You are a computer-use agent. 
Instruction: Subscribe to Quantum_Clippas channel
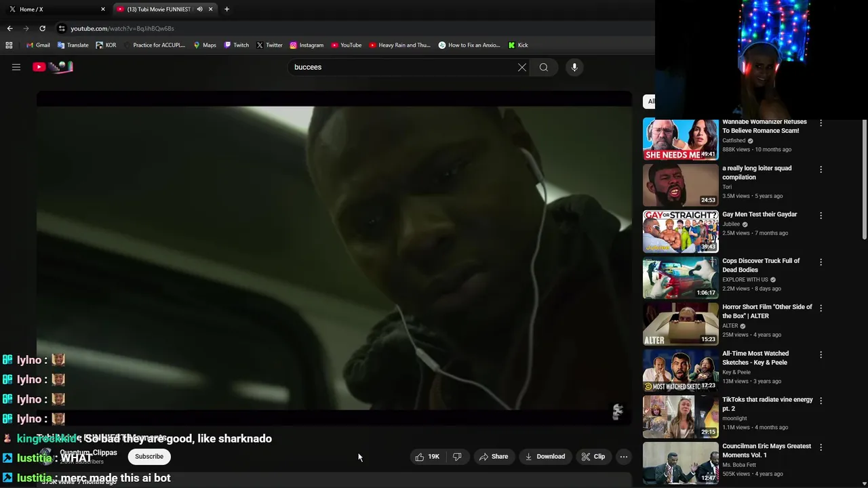[x=149, y=457]
